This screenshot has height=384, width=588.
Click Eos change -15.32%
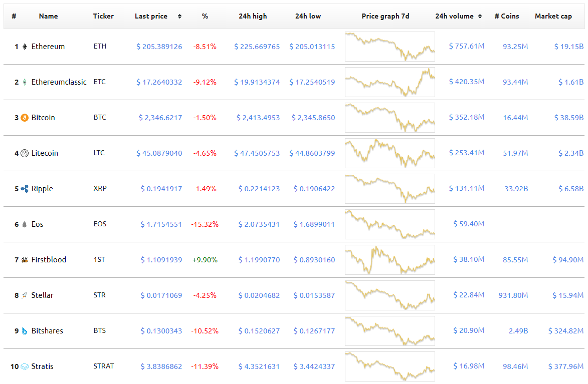click(205, 224)
